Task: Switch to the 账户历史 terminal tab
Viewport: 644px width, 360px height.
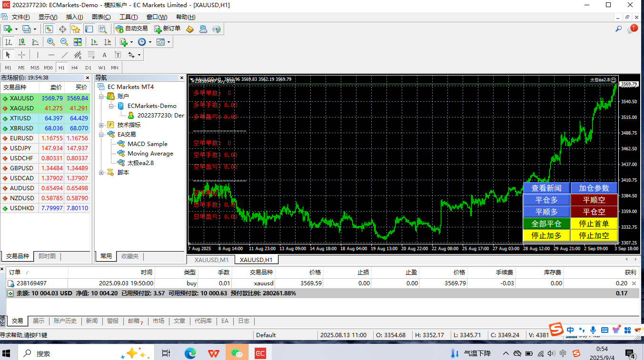Action: (65, 321)
